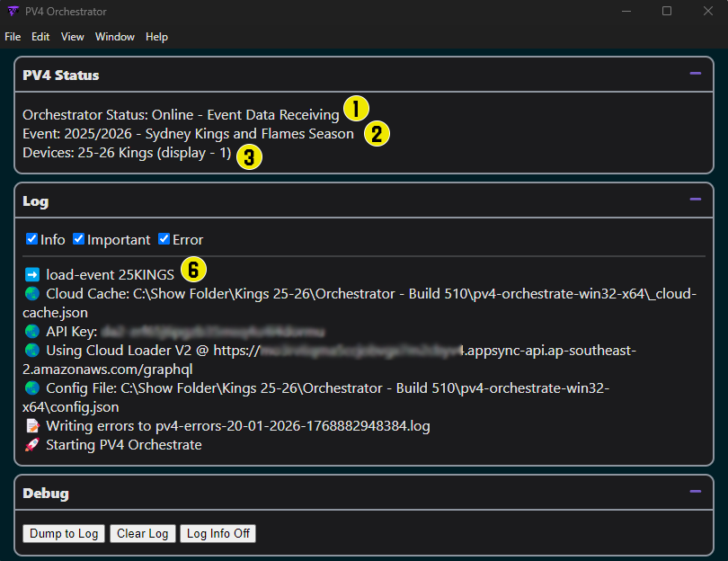Screen dimensions: 728x561
Task: Open the View menu
Action: pyautogui.click(x=73, y=37)
